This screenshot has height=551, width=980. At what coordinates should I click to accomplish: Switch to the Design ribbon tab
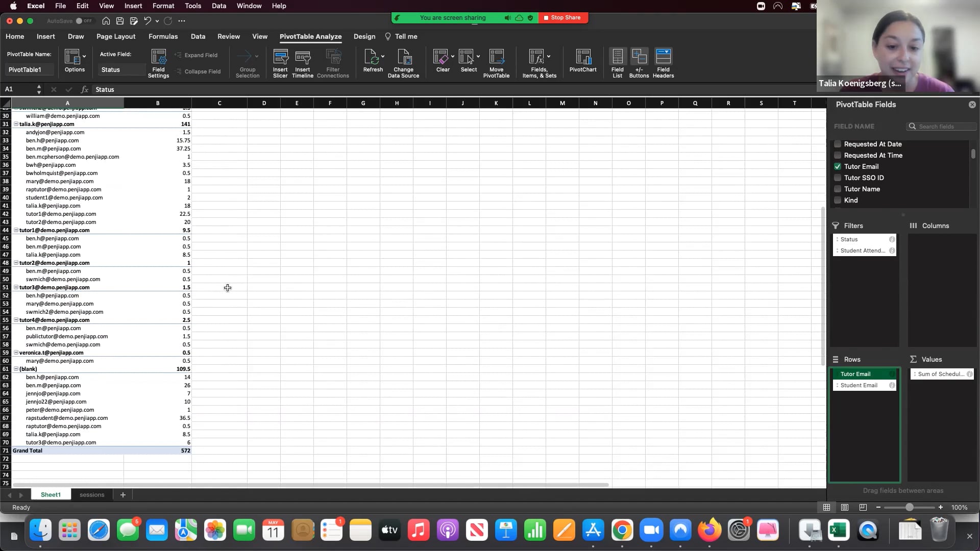pos(364,37)
